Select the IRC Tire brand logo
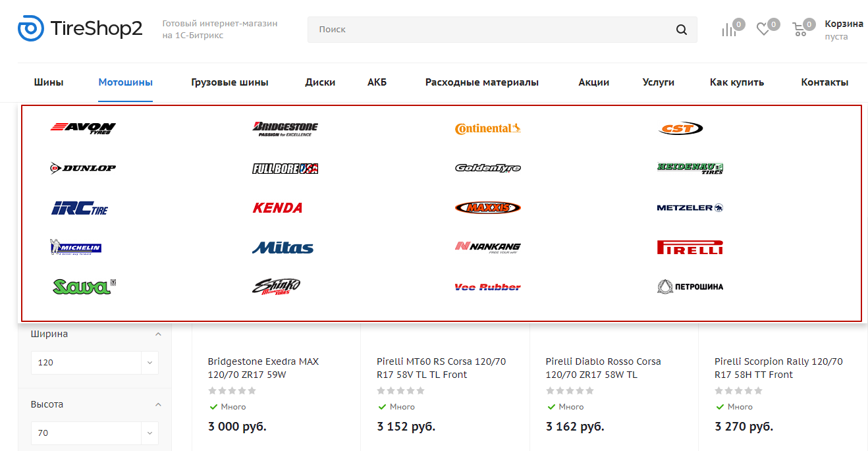 80,208
